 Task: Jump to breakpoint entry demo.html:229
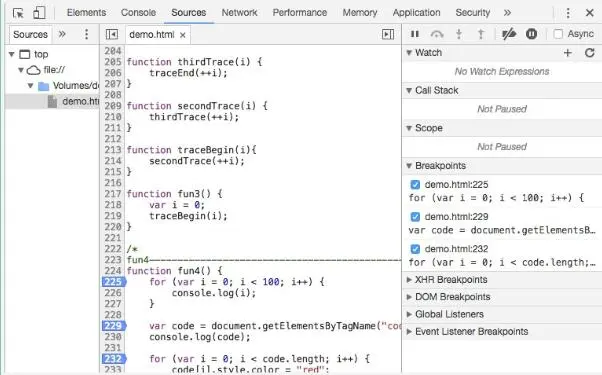point(456,217)
